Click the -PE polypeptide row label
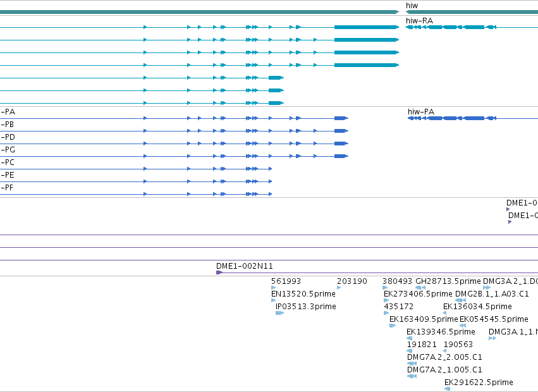Image resolution: width=538 pixels, height=392 pixels. click(x=8, y=175)
